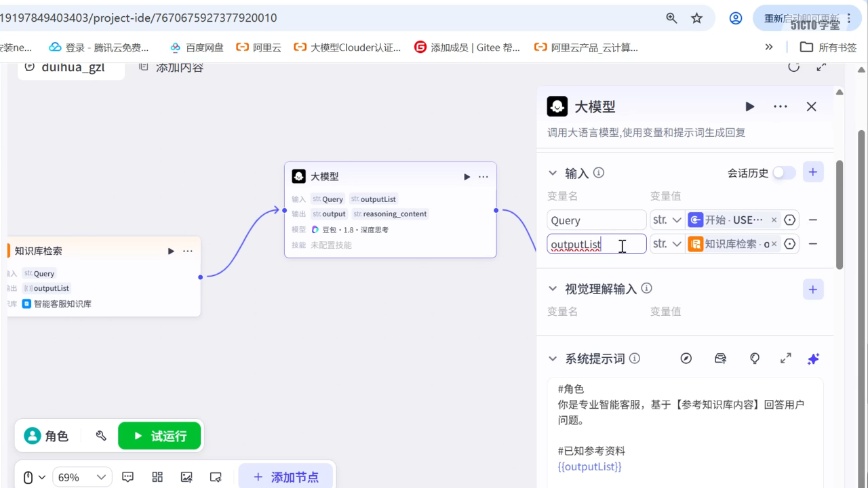Add a new input variable in 输入

pyautogui.click(x=813, y=172)
